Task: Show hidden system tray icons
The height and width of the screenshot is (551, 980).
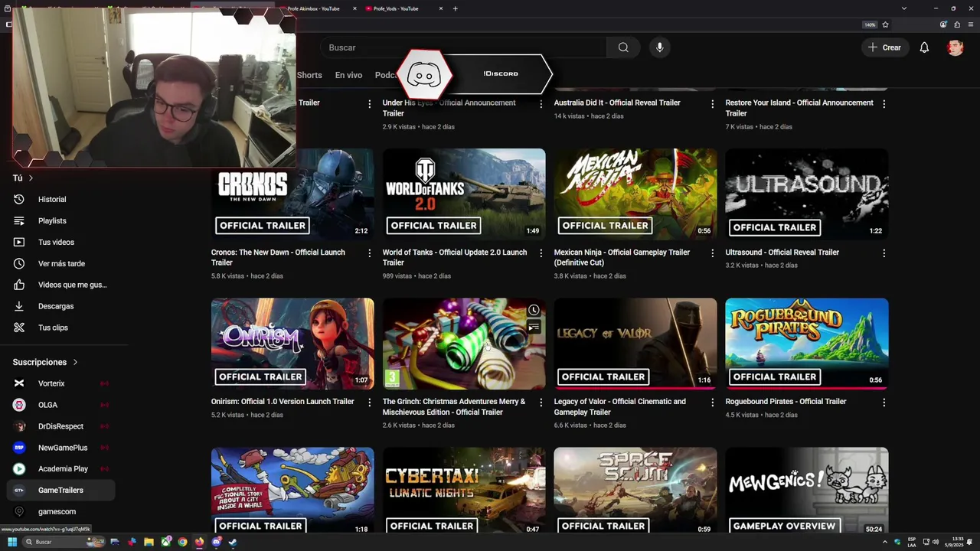Action: pyautogui.click(x=885, y=542)
